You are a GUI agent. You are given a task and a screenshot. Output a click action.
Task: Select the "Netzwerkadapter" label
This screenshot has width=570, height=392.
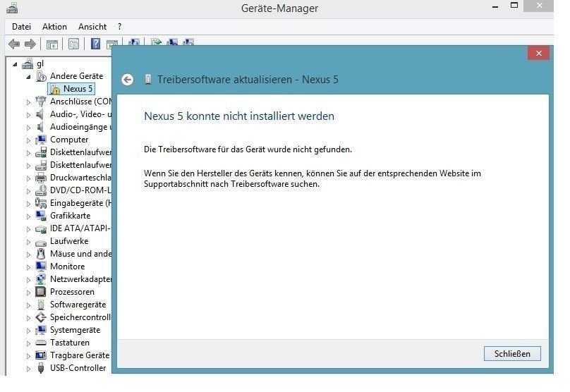(x=80, y=279)
